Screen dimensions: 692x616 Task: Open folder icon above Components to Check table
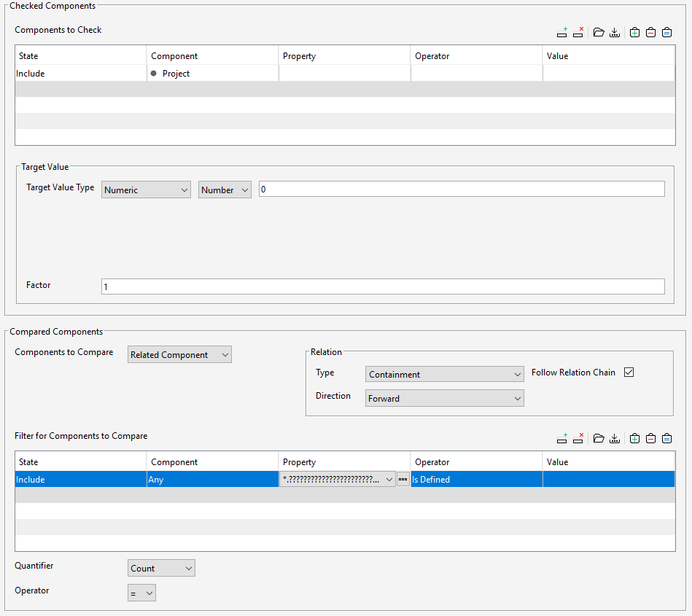pos(599,32)
